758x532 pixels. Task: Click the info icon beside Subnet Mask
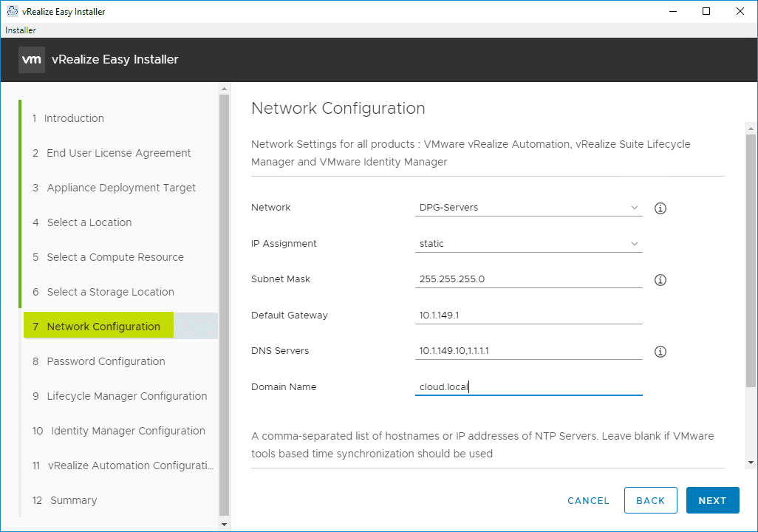[660, 280]
